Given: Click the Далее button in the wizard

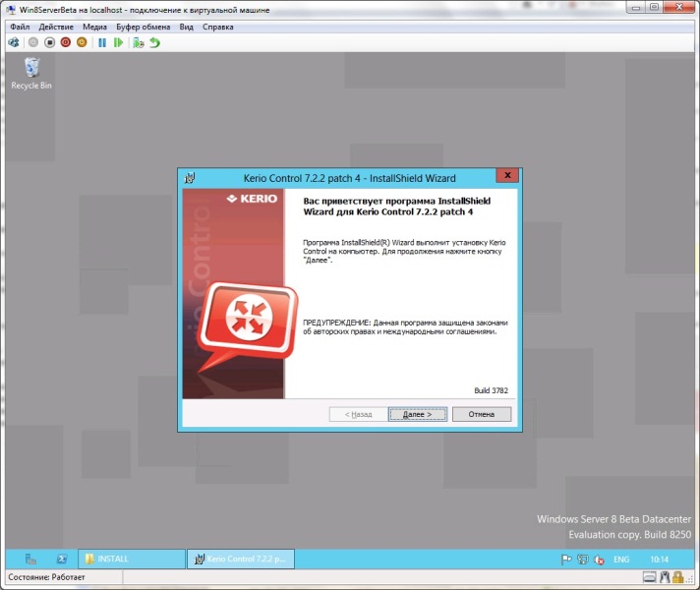Looking at the screenshot, I should (x=418, y=414).
